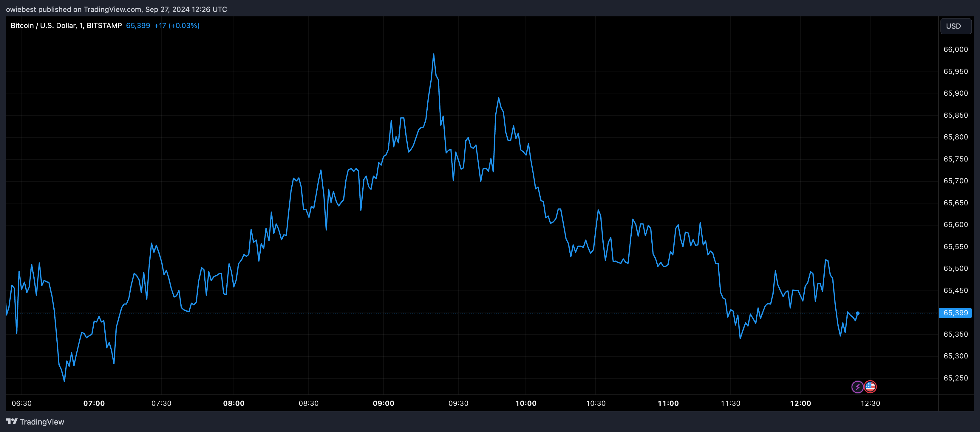Click the 65,850 price axis label
This screenshot has height=432, width=980.
(x=956, y=115)
